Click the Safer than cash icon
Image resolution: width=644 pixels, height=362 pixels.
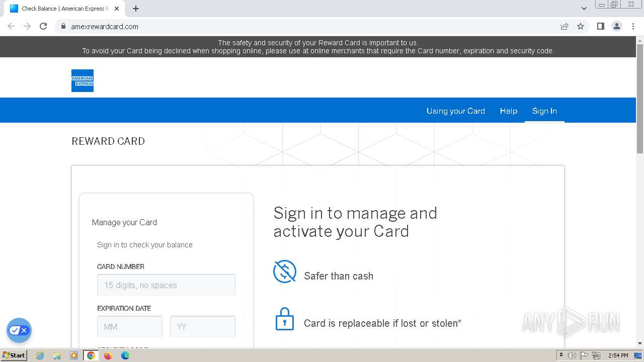pyautogui.click(x=285, y=271)
